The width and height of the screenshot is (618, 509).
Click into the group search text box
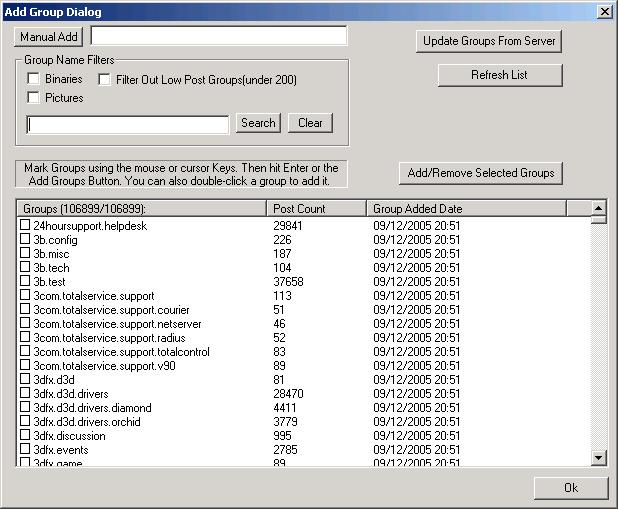coord(128,124)
